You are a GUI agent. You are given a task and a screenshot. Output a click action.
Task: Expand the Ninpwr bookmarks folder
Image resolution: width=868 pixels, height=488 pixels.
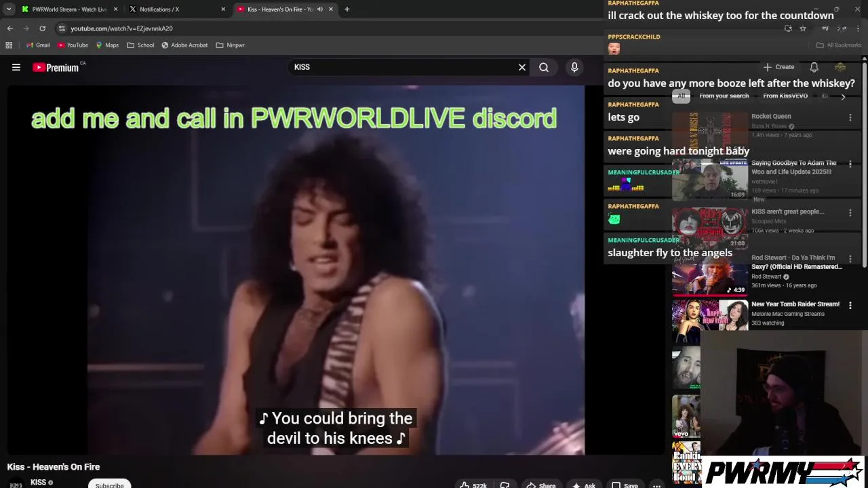coord(230,45)
